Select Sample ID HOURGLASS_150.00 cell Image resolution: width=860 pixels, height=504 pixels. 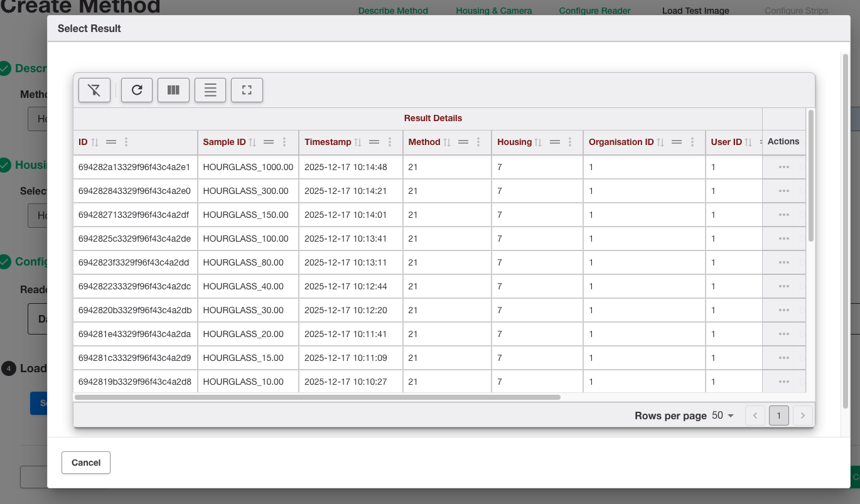point(248,215)
